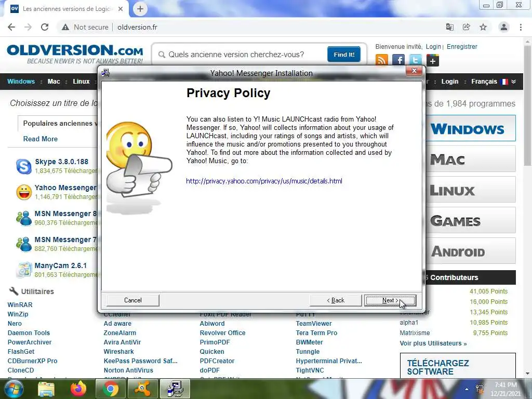Share this page icon in address bar
This screenshot has height=399, width=532.
pyautogui.click(x=467, y=27)
